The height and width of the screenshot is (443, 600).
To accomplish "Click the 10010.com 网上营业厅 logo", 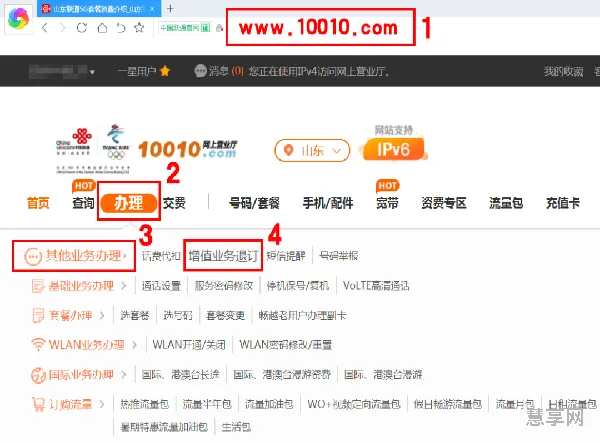I will 188,149.
